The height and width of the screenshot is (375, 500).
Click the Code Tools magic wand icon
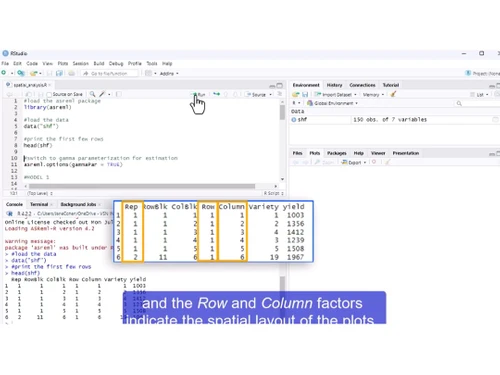click(x=102, y=94)
